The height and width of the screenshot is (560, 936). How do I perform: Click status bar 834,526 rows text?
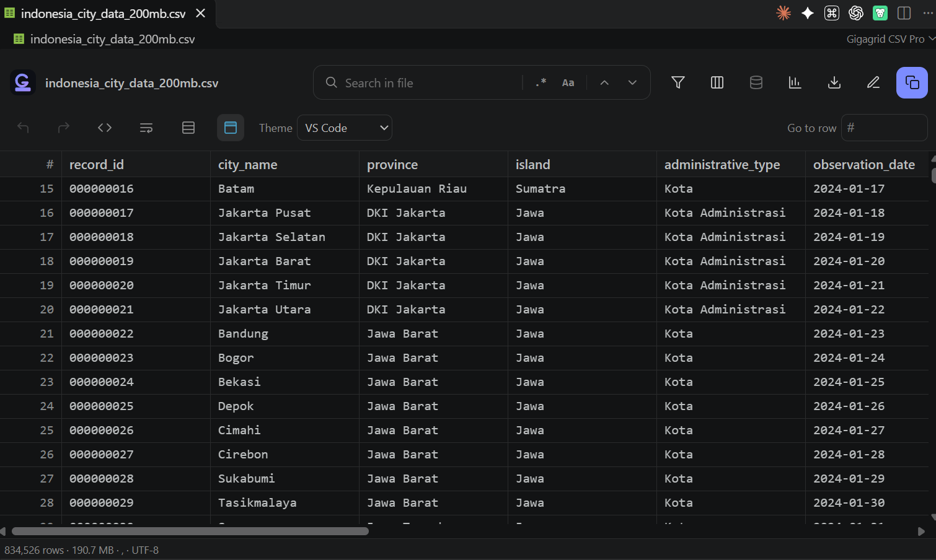(x=34, y=550)
